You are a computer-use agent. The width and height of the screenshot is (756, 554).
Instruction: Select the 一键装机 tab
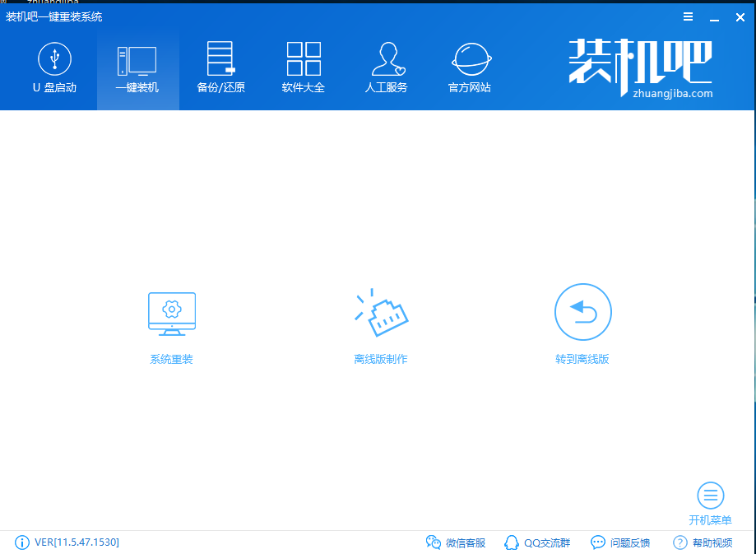pos(137,68)
